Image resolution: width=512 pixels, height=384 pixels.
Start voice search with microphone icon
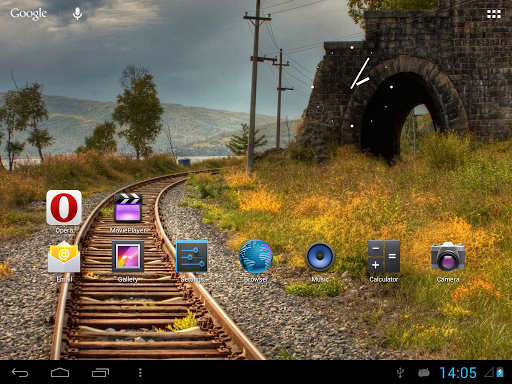click(77, 14)
